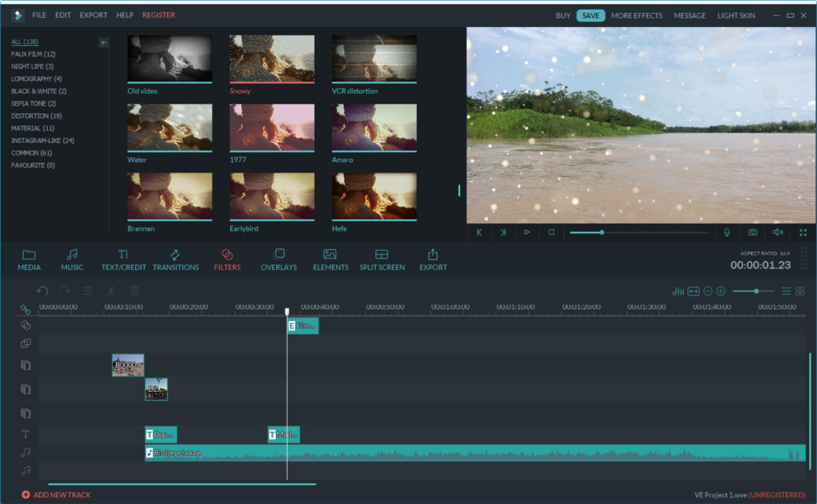Click the REGISTER link
Image resolution: width=817 pixels, height=504 pixels.
tap(159, 15)
